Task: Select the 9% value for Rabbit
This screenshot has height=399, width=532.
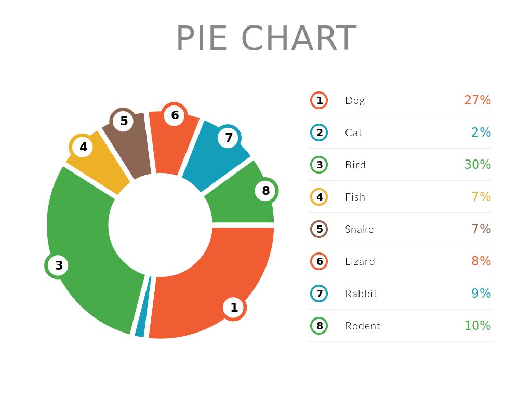Action: (481, 294)
